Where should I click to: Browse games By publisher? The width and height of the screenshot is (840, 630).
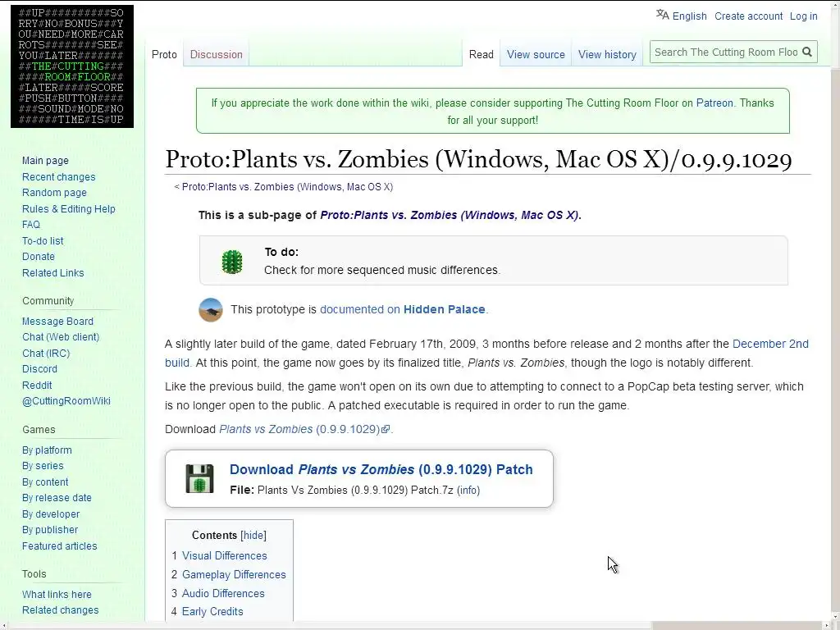click(x=50, y=530)
